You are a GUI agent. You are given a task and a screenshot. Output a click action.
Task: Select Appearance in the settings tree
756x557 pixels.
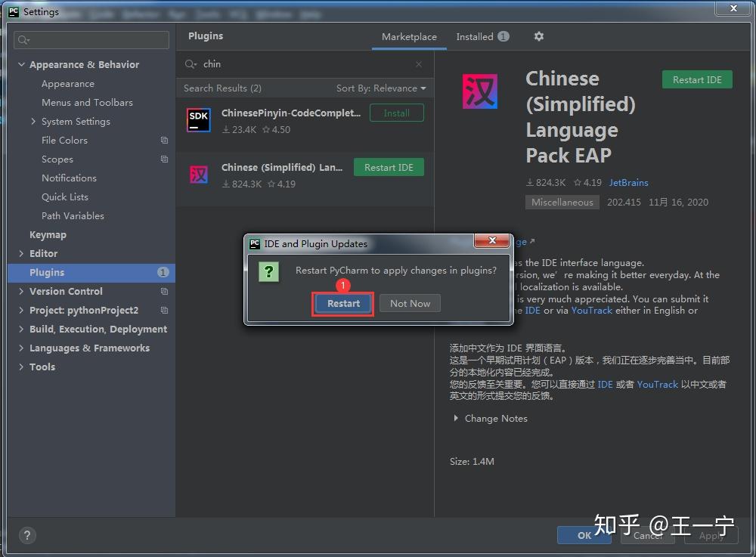[68, 83]
